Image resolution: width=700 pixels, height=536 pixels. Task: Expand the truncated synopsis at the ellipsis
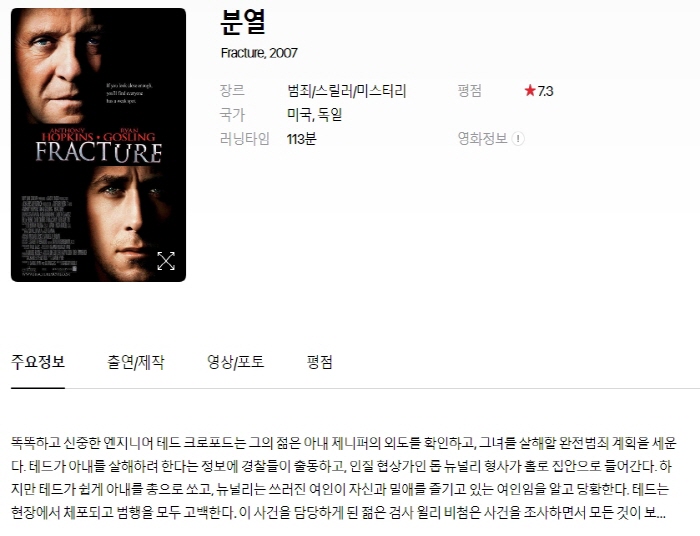tap(661, 513)
